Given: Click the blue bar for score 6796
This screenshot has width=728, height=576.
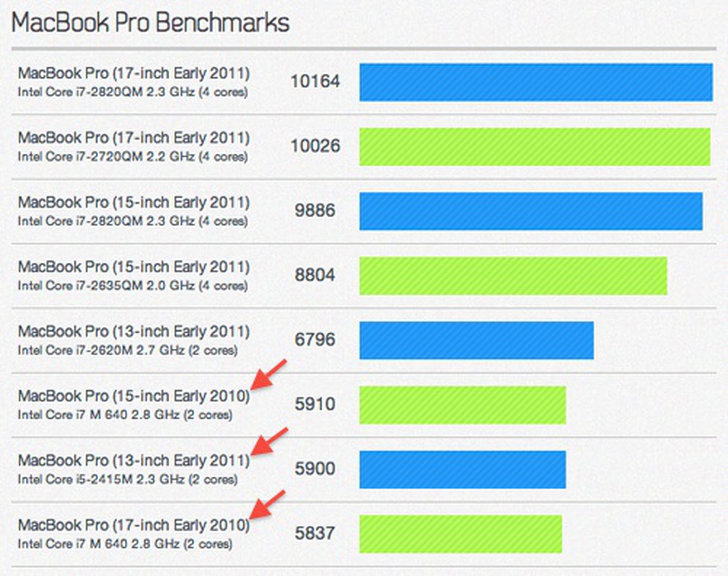Looking at the screenshot, I should pos(476,341).
